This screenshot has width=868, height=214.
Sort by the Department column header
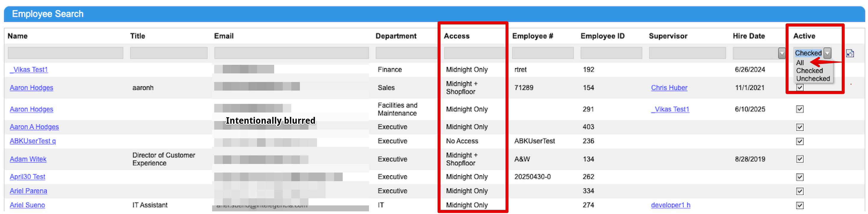pyautogui.click(x=396, y=36)
